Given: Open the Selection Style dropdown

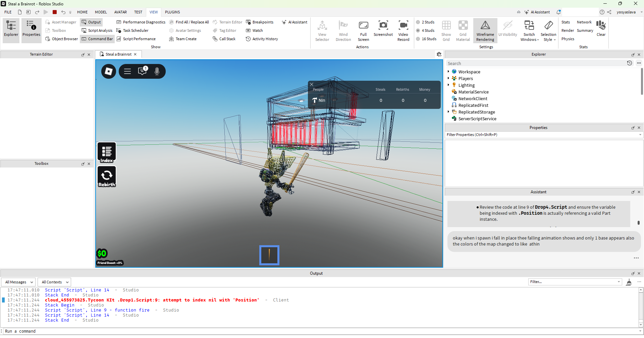Looking at the screenshot, I should [548, 31].
